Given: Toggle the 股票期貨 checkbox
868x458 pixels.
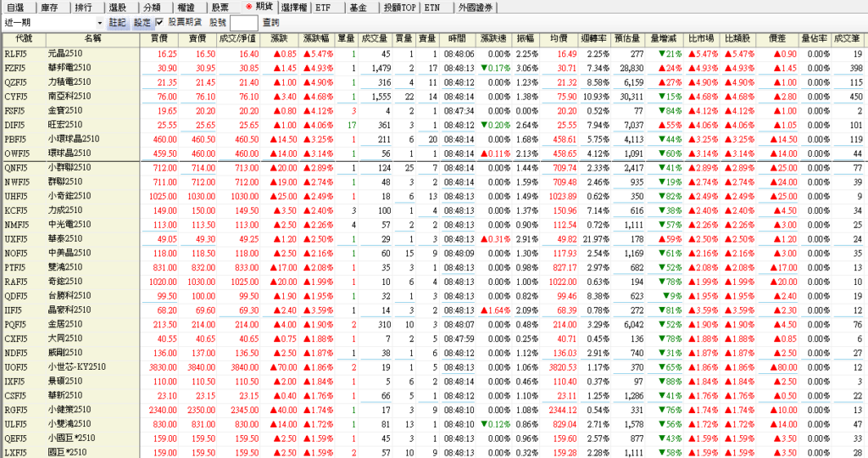Looking at the screenshot, I should coord(159,22).
